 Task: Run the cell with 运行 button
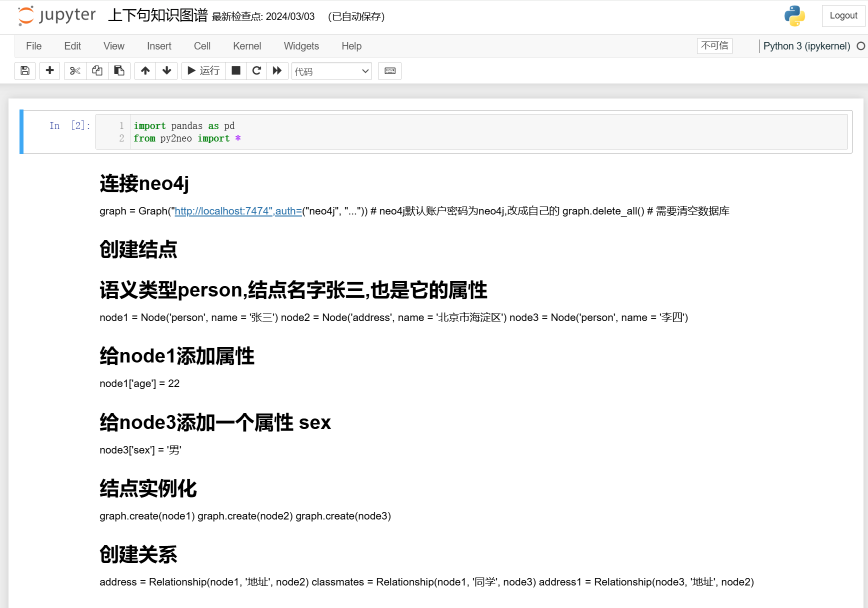coord(203,71)
